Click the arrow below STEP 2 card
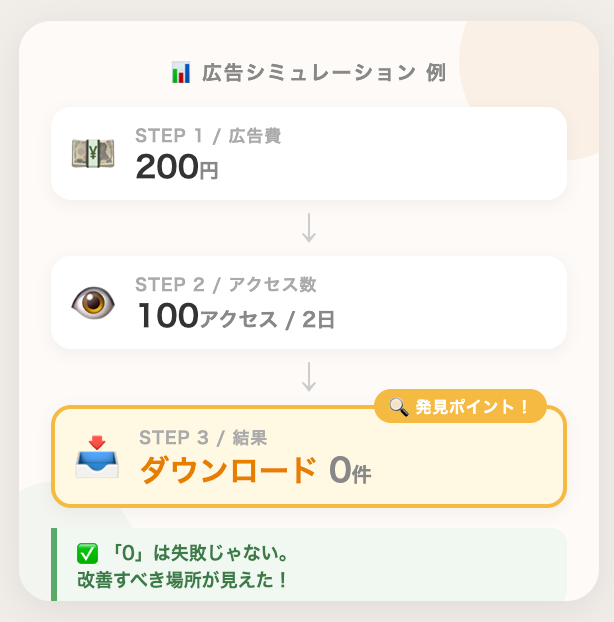The height and width of the screenshot is (622, 614). tap(309, 377)
